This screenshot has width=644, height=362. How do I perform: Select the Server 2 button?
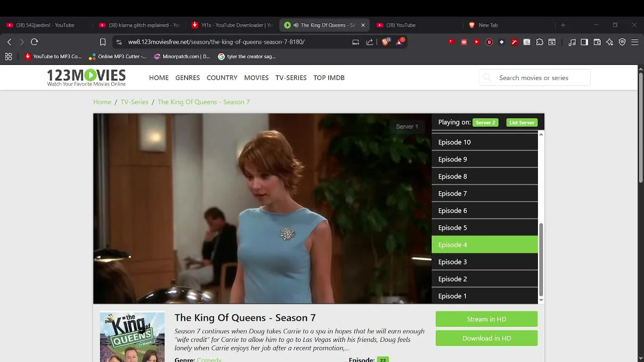tap(486, 123)
